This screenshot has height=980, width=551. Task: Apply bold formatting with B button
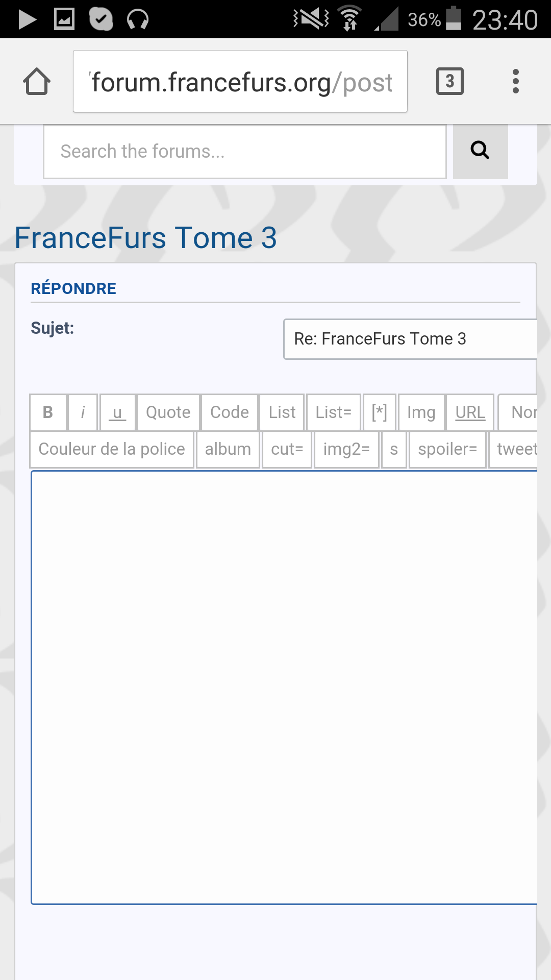click(x=48, y=412)
